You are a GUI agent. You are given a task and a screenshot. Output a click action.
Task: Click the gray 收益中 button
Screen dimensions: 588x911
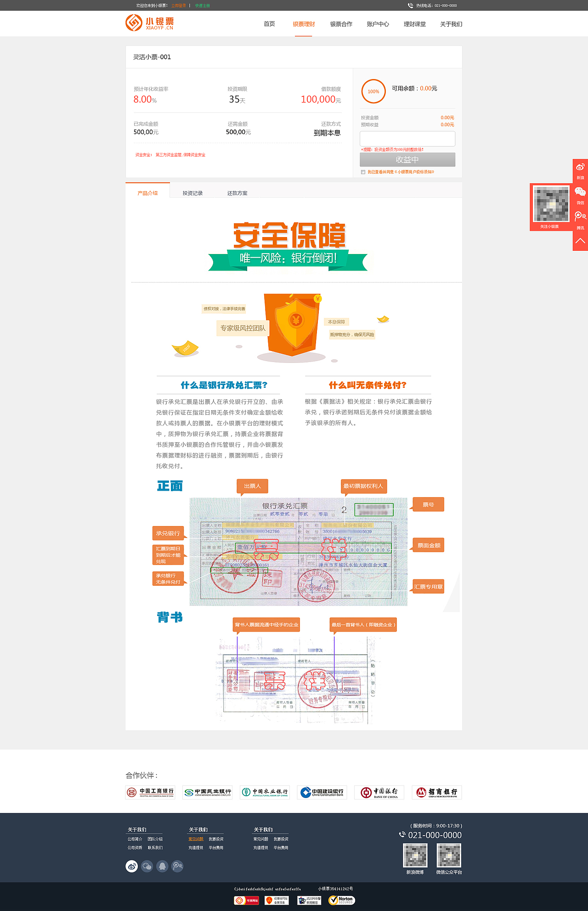(407, 159)
